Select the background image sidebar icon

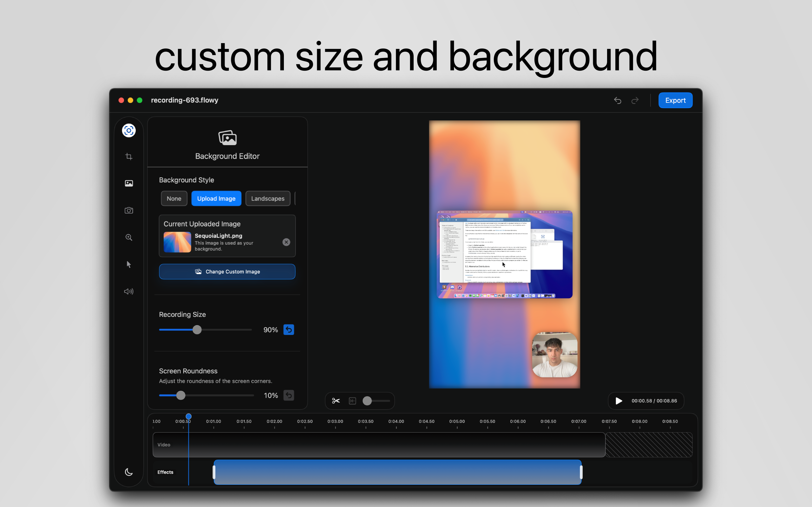[x=129, y=183]
